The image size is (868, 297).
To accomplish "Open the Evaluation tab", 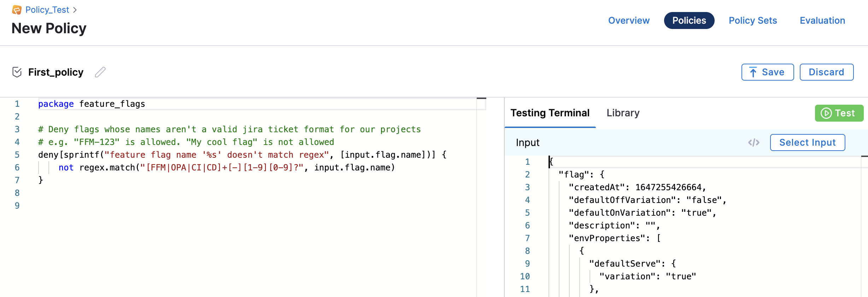I will point(822,21).
